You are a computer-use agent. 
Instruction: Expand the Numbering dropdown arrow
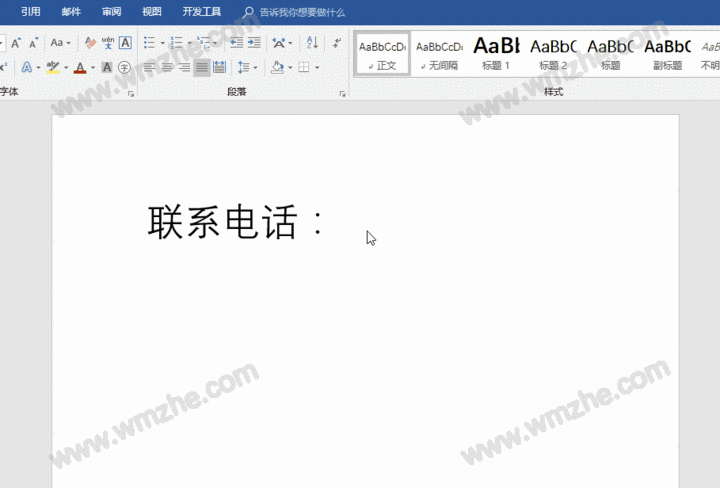tap(189, 43)
